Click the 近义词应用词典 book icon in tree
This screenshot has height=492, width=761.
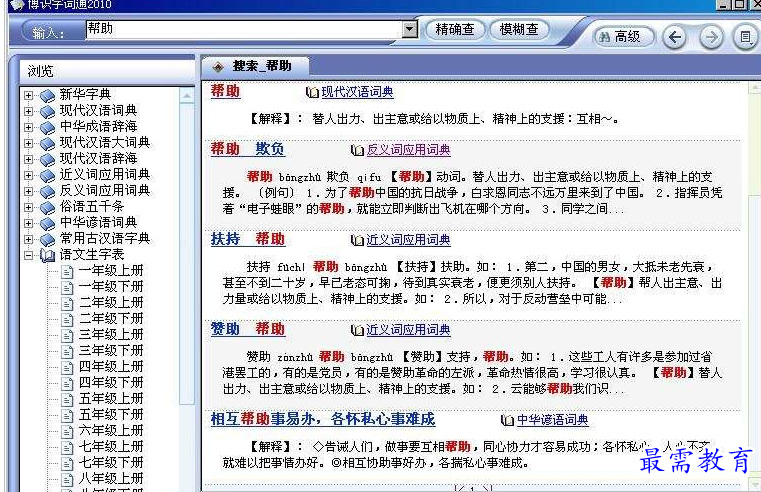47,176
